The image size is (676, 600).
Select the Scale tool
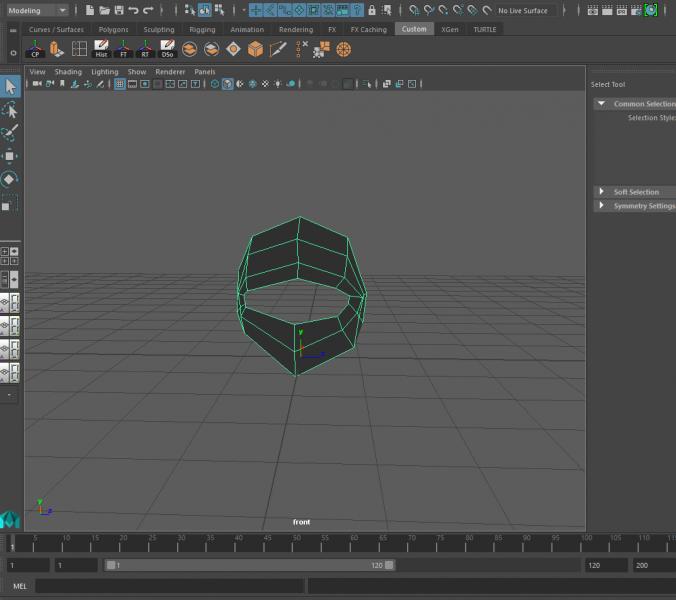tap(10, 204)
